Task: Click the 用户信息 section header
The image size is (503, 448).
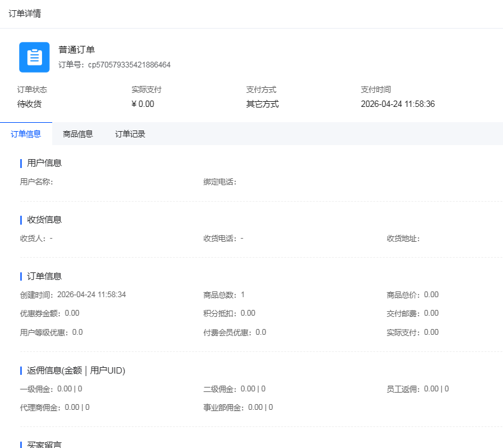Action: coord(45,163)
